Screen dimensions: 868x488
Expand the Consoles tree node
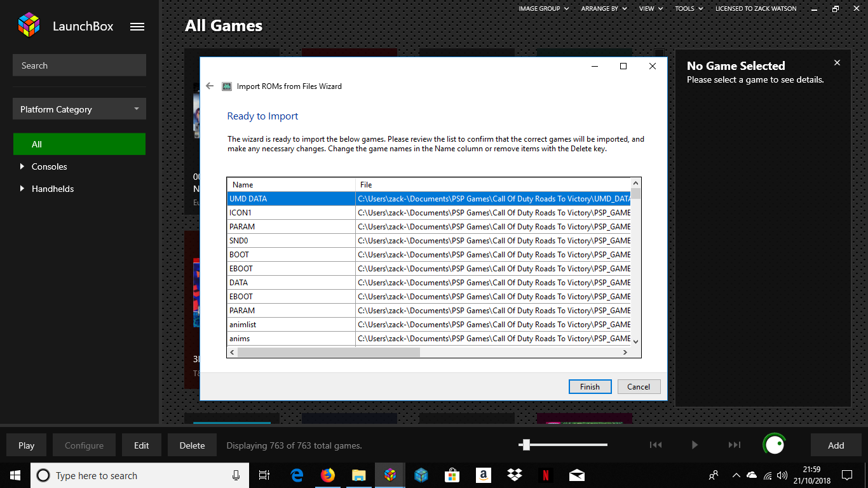point(22,166)
